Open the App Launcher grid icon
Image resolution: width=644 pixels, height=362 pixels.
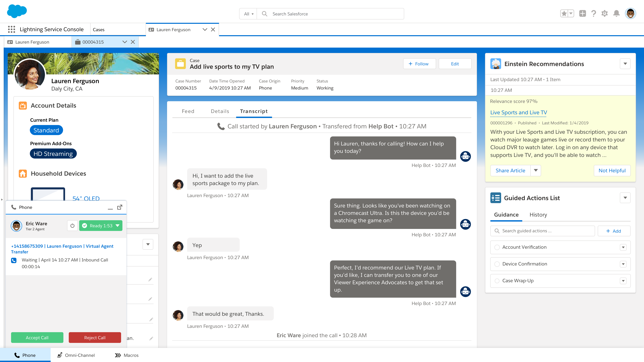click(12, 29)
